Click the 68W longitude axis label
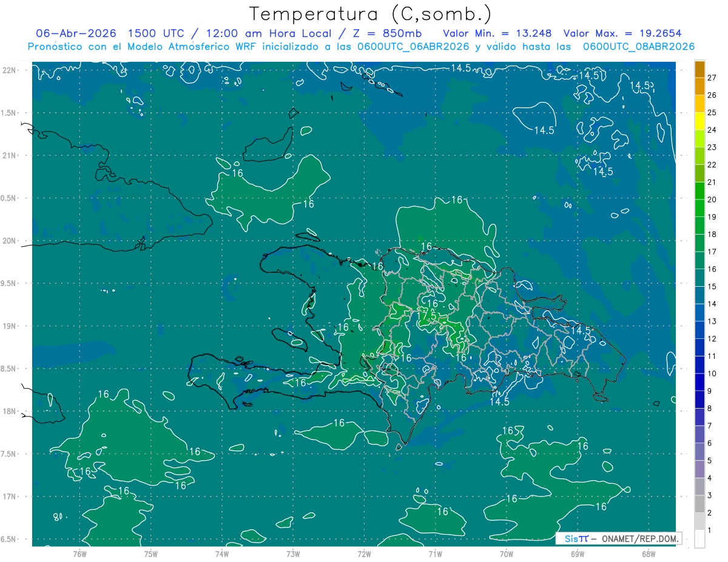 (649, 554)
